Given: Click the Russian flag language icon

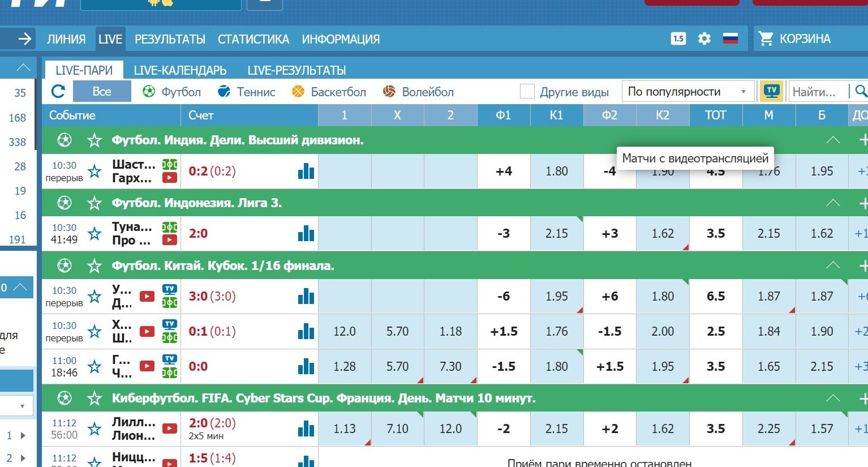Looking at the screenshot, I should pyautogui.click(x=731, y=38).
